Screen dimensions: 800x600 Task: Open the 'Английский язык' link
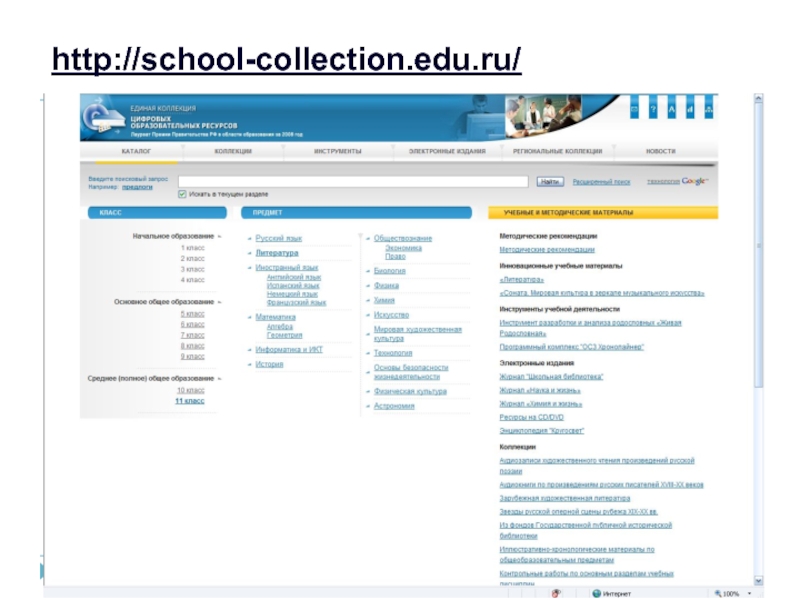pos(294,277)
